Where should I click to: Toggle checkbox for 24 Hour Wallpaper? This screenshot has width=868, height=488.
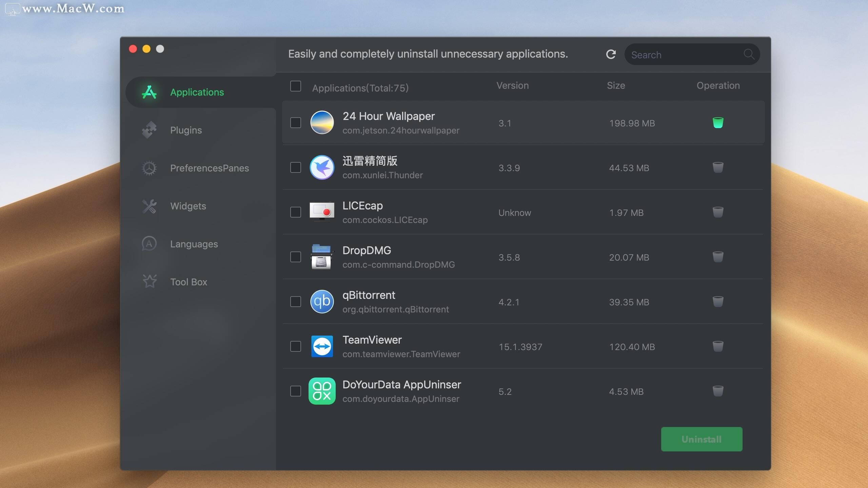[296, 122]
